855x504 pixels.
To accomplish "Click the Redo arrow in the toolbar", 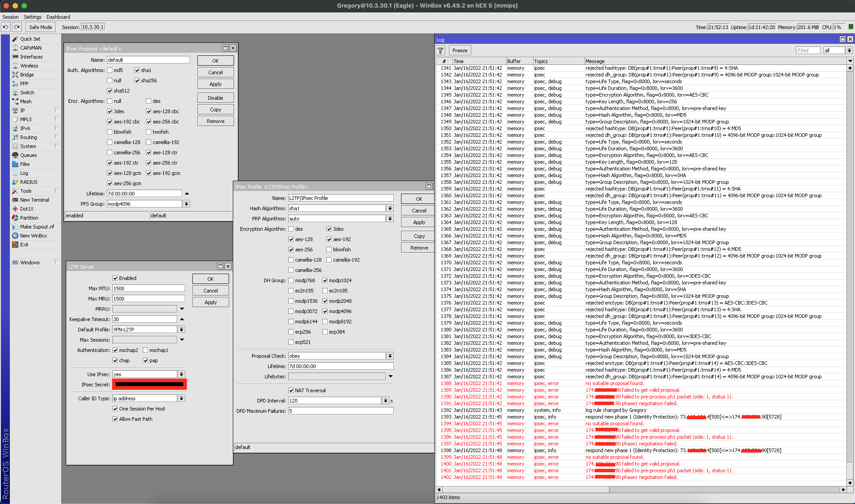I will [x=17, y=27].
